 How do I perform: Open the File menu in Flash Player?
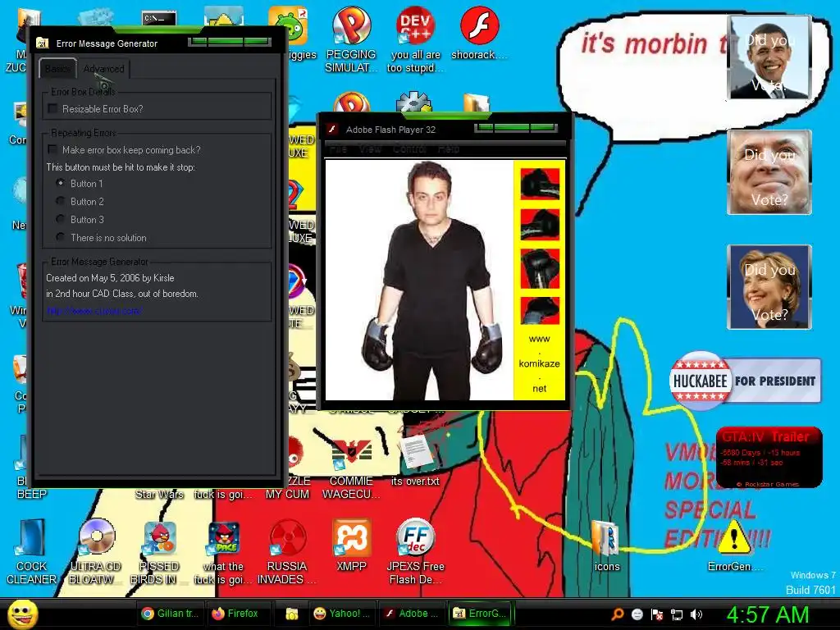(x=338, y=149)
